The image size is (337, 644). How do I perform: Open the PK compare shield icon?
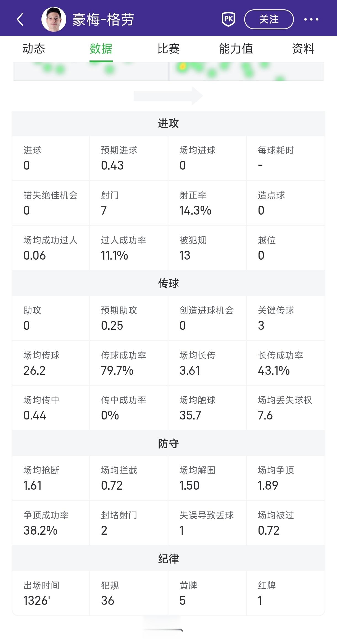pyautogui.click(x=228, y=19)
